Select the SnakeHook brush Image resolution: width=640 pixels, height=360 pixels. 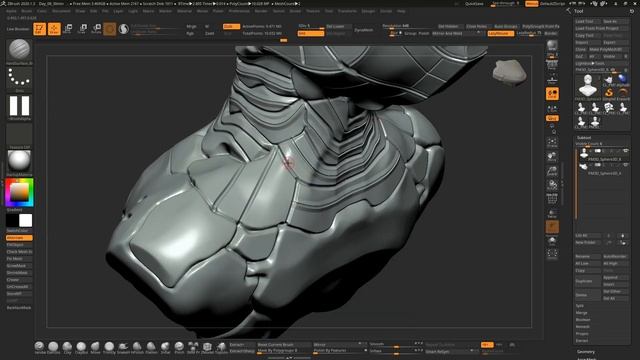coord(122,347)
